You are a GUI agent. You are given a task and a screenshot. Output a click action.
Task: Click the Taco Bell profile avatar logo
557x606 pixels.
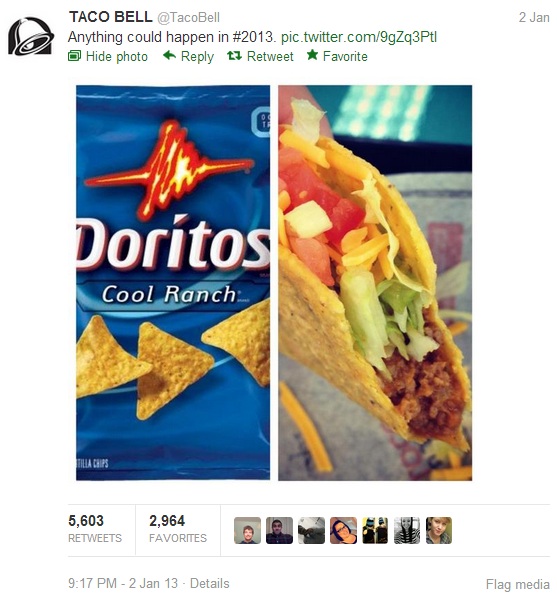[x=31, y=36]
